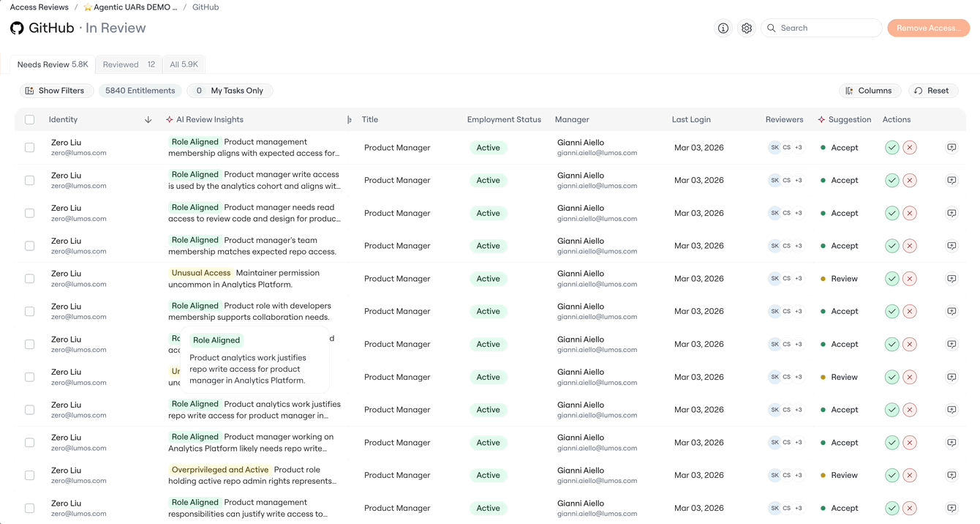Expand +3 reviewers on the 'Maintainer permission uncommon' row
The height and width of the screenshot is (524, 980).
[x=799, y=279]
